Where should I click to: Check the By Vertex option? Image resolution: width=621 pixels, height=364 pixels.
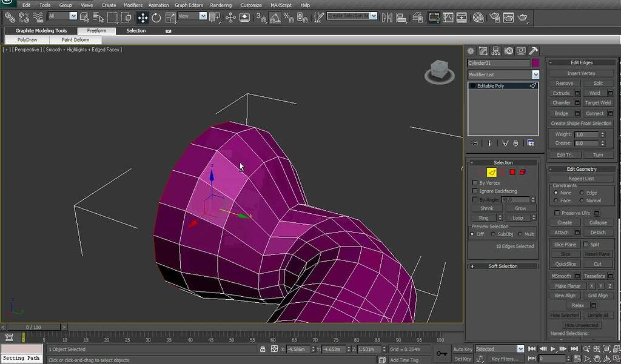475,183
